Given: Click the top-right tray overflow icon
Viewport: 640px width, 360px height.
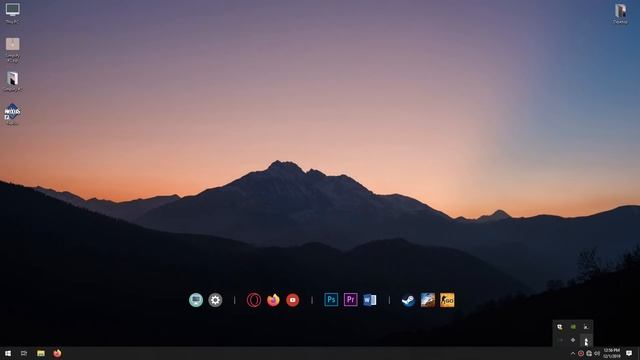Looking at the screenshot, I should (x=586, y=327).
